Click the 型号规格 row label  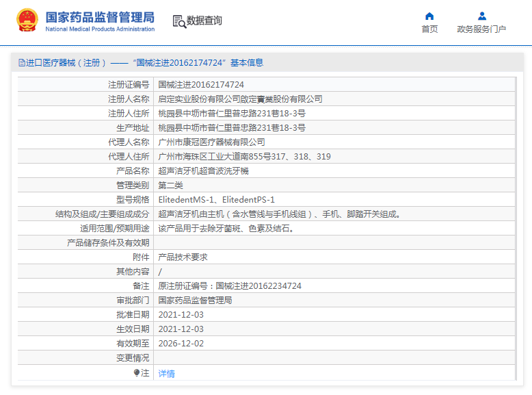pos(133,200)
